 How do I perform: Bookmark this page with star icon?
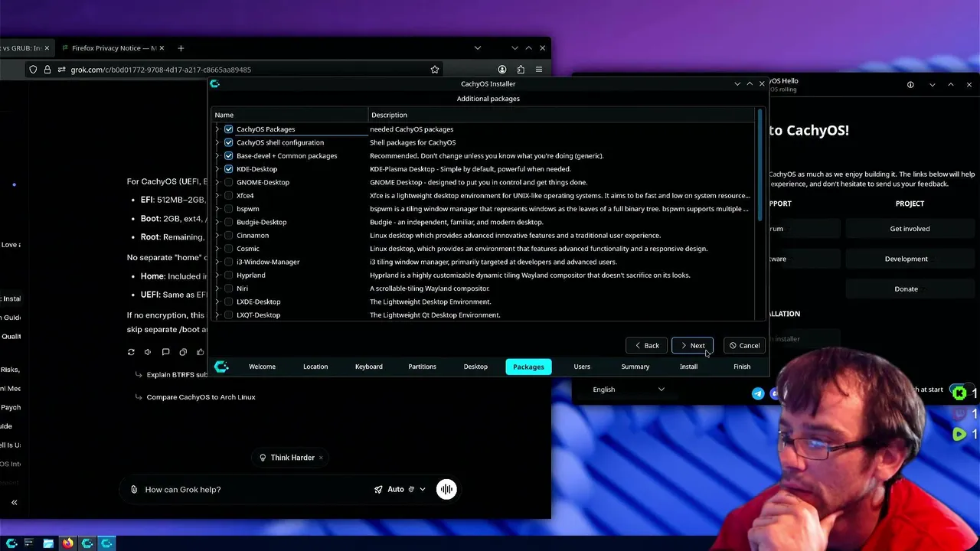[x=435, y=70]
